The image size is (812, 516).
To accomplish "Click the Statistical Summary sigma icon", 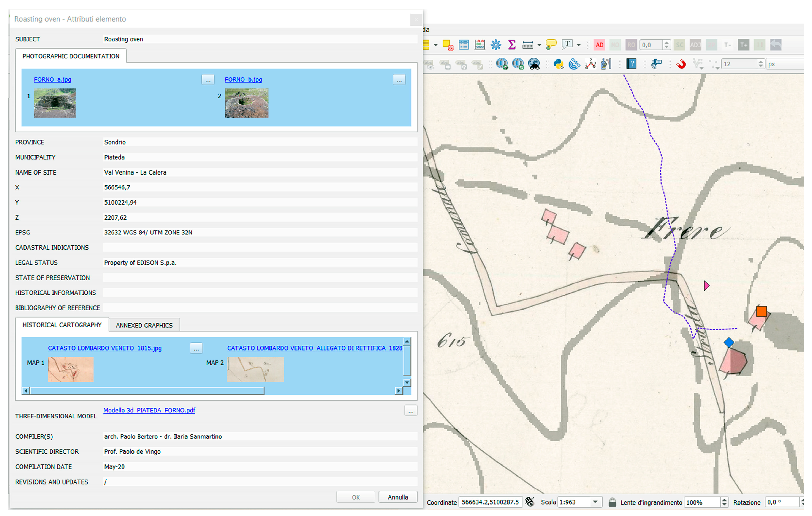I will (511, 45).
